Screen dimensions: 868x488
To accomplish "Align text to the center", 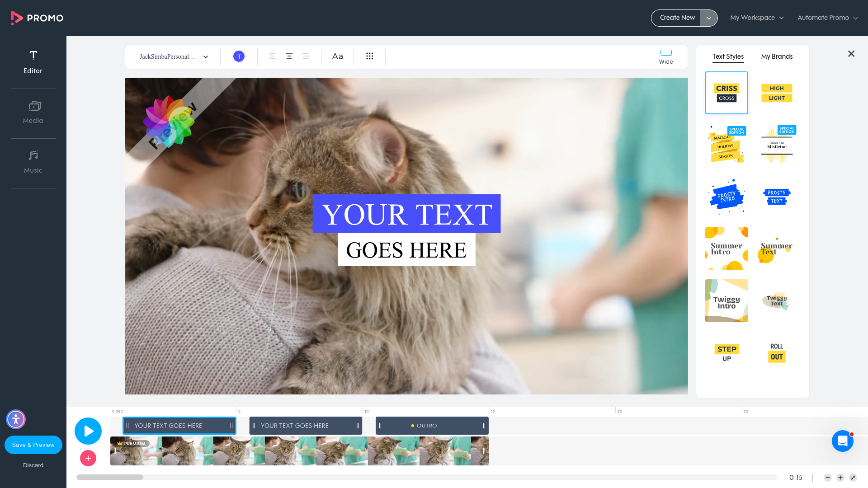I will click(289, 56).
